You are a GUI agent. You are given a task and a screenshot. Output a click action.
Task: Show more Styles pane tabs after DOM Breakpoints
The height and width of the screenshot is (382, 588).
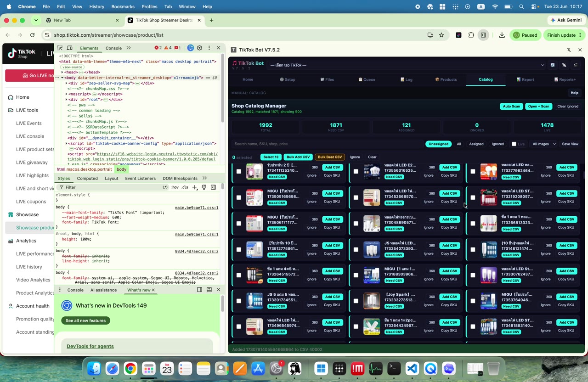click(204, 178)
